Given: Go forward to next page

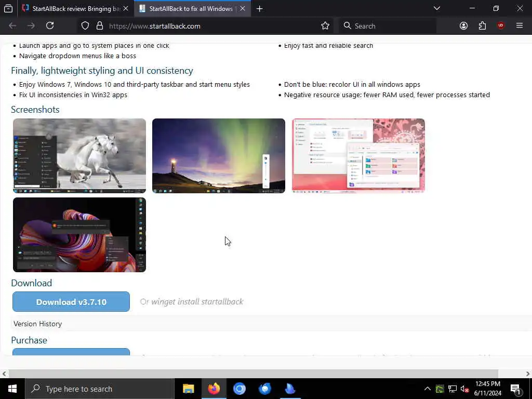Looking at the screenshot, I should 31,26.
